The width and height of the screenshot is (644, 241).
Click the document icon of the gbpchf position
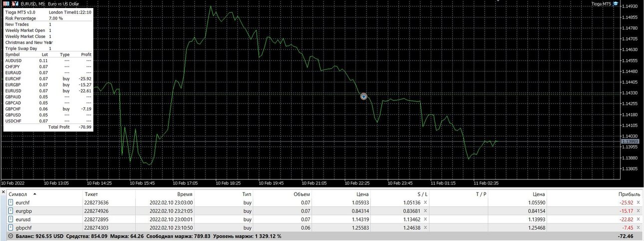(x=11, y=227)
